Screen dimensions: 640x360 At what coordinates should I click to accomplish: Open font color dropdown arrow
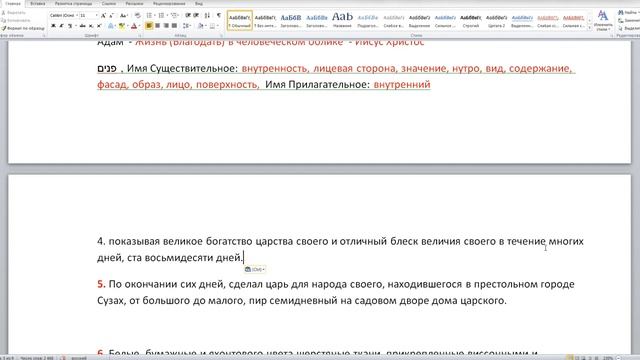pos(140,26)
